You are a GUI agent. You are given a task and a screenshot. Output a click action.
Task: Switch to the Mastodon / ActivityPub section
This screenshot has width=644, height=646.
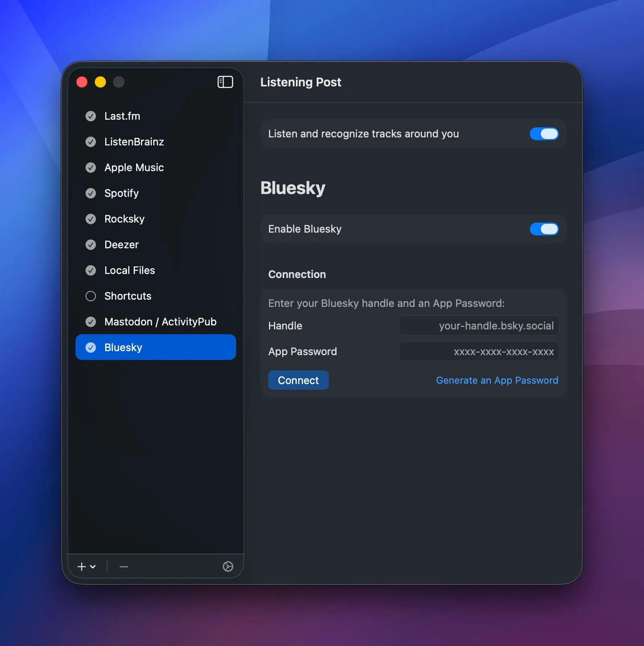160,321
